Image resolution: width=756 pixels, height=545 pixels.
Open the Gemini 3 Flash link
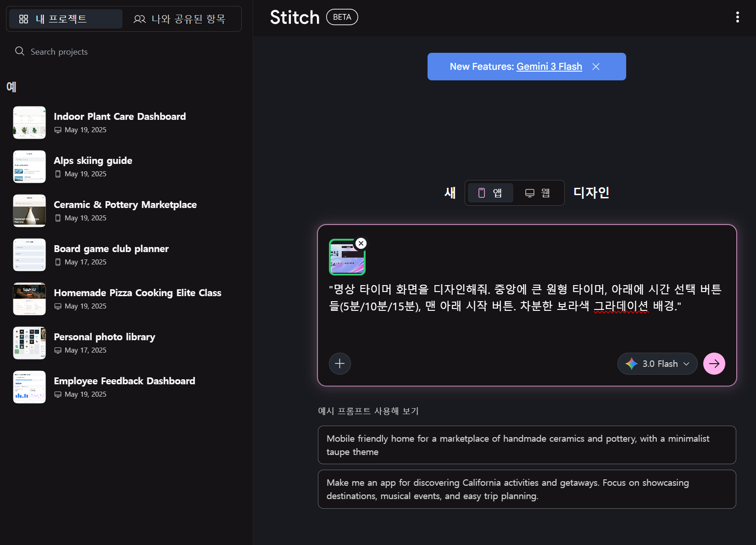[549, 67]
